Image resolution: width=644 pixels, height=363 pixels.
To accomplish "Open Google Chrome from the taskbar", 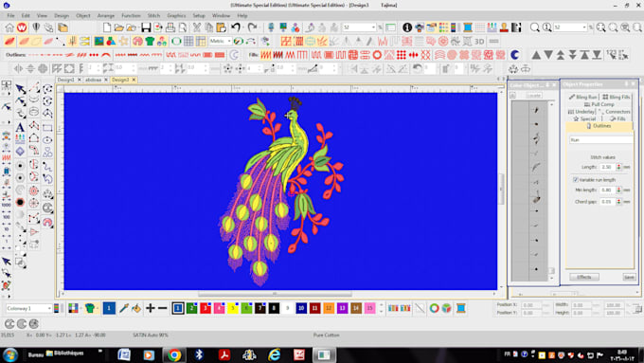I will (x=174, y=354).
